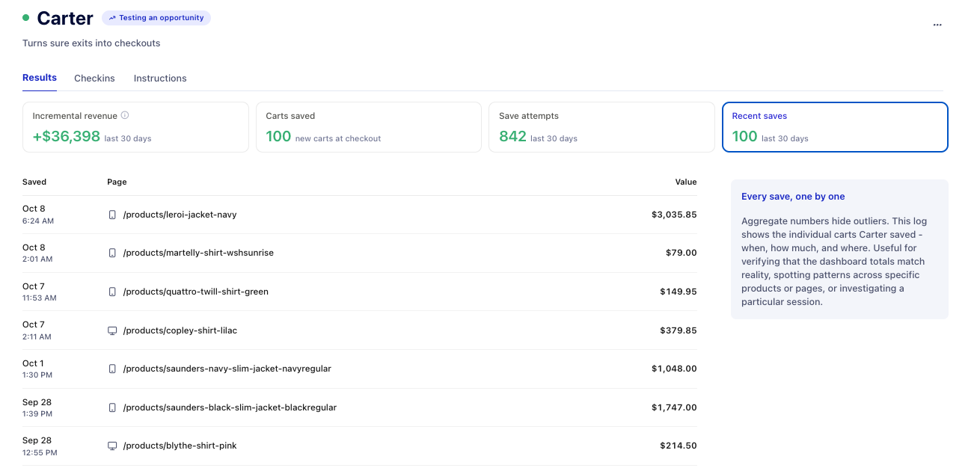Open /products/saunders-navy-slim-jacket-navyregular entry
This screenshot has width=980, height=474.
click(227, 369)
